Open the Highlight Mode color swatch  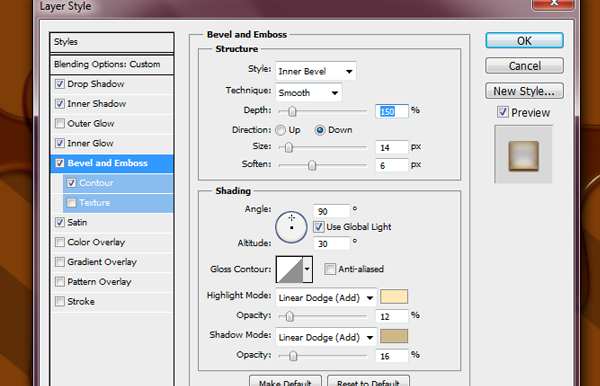tap(394, 297)
